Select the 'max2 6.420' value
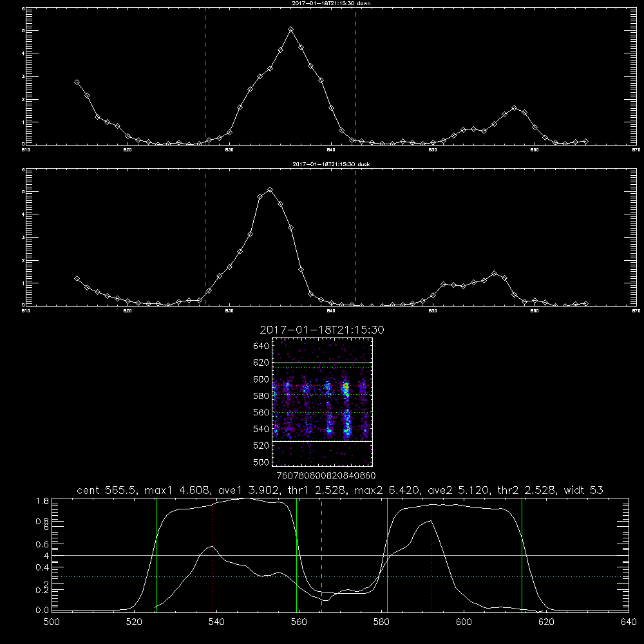Image resolution: width=644 pixels, height=644 pixels. (387, 490)
